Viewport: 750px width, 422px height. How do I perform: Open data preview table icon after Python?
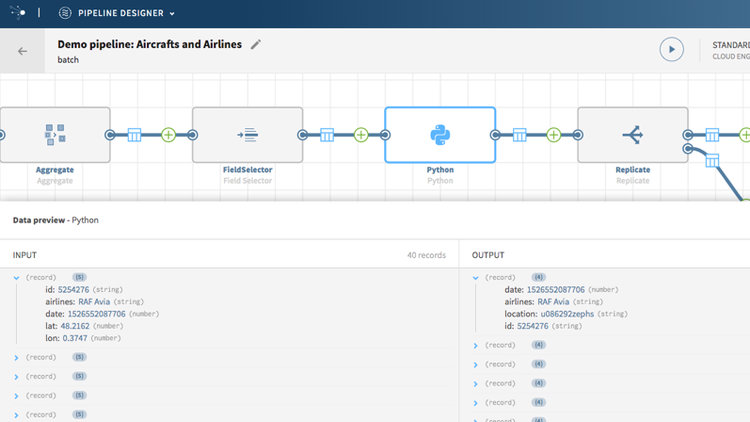tap(520, 135)
